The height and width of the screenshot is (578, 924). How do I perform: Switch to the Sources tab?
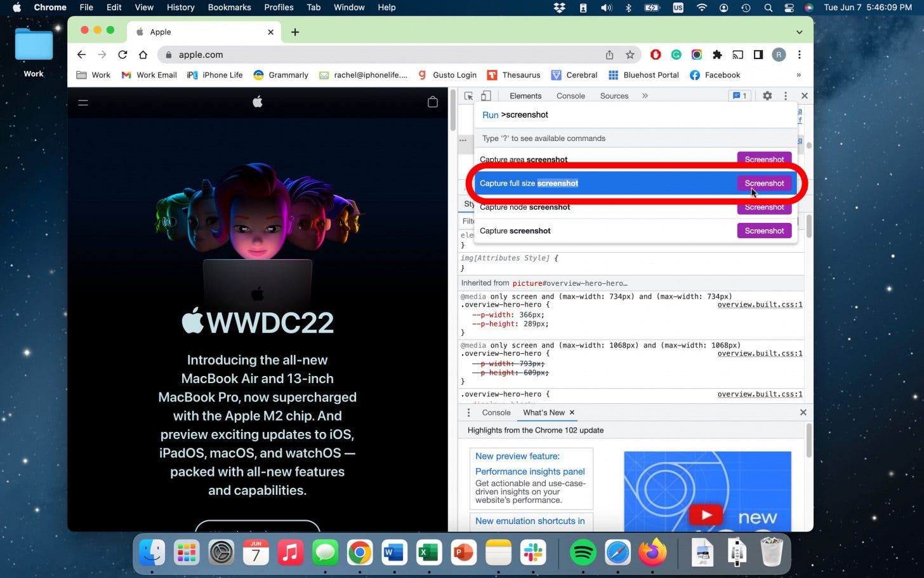614,96
